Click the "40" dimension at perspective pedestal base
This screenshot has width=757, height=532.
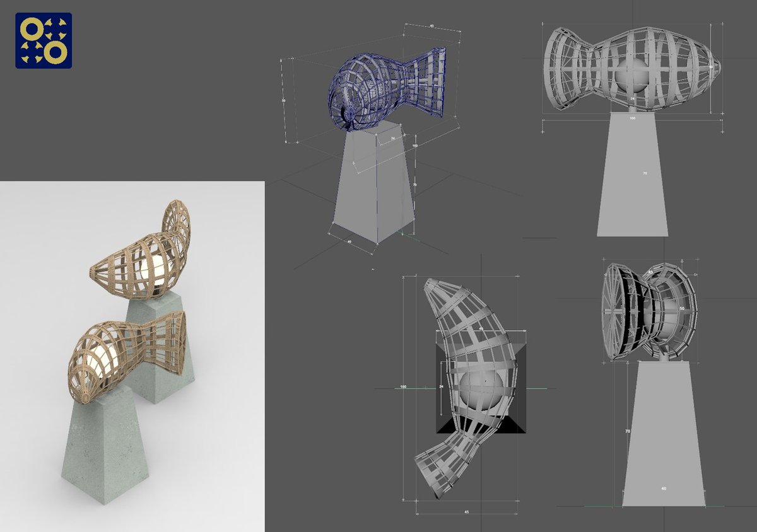(351, 241)
